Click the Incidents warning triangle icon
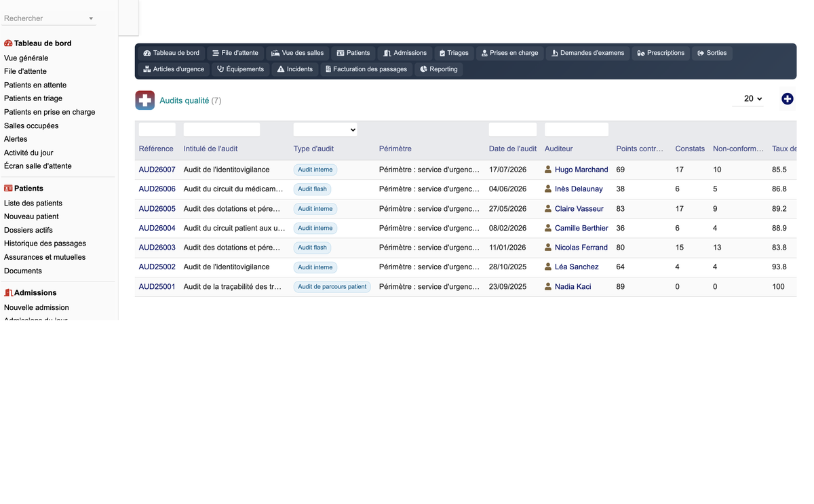Viewport: 814px width, 504px height. (281, 69)
